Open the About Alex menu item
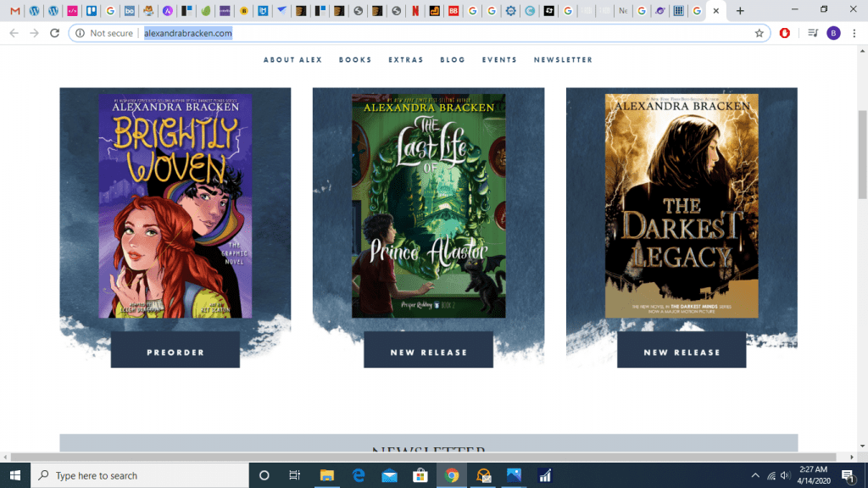Screen dimensions: 868x488 click(x=292, y=60)
